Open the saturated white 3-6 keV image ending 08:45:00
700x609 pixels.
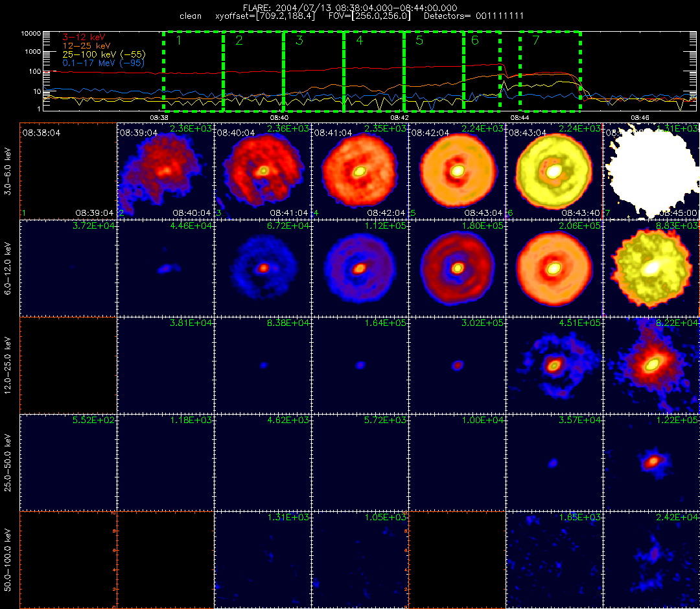coord(651,171)
